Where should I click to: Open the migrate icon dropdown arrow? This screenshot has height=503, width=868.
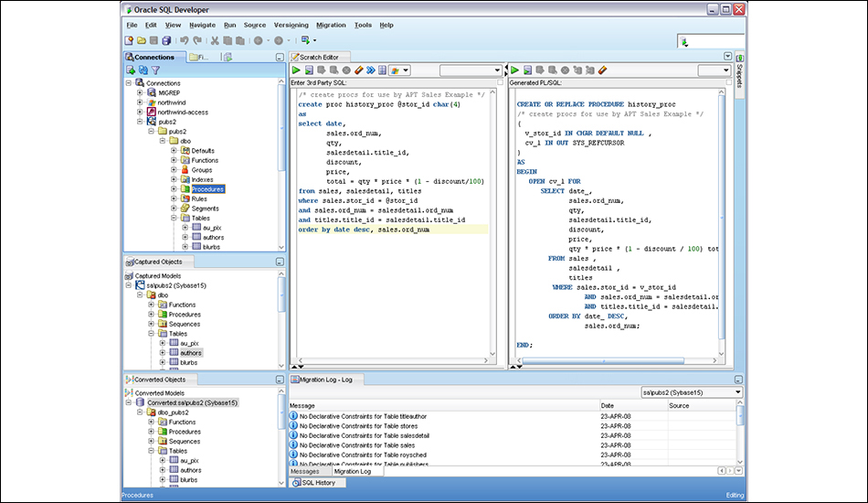coord(315,40)
